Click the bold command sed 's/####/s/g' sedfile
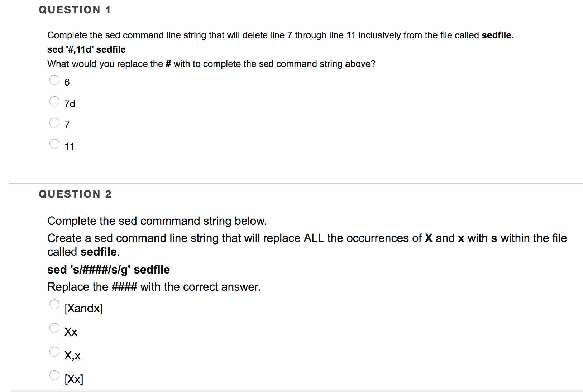Image resolution: width=583 pixels, height=392 pixels. [x=109, y=270]
